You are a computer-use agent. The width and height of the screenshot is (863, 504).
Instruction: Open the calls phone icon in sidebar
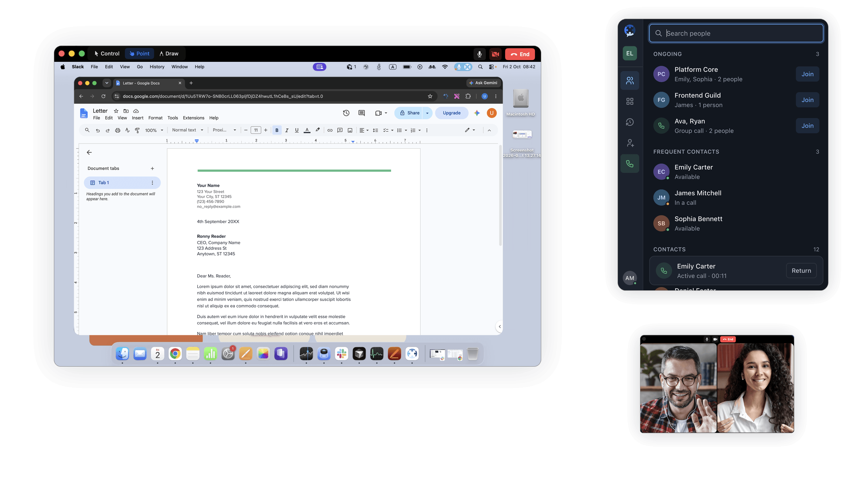(x=630, y=164)
